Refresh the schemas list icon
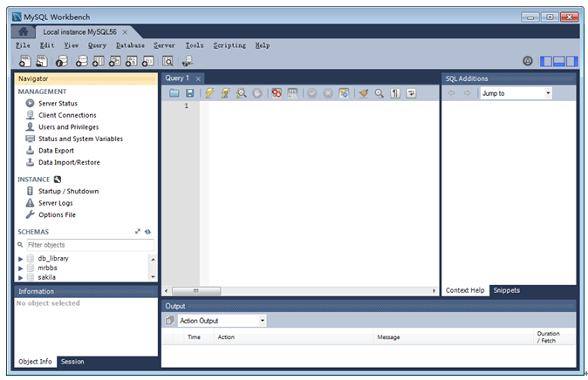The width and height of the screenshot is (588, 380). pos(148,232)
